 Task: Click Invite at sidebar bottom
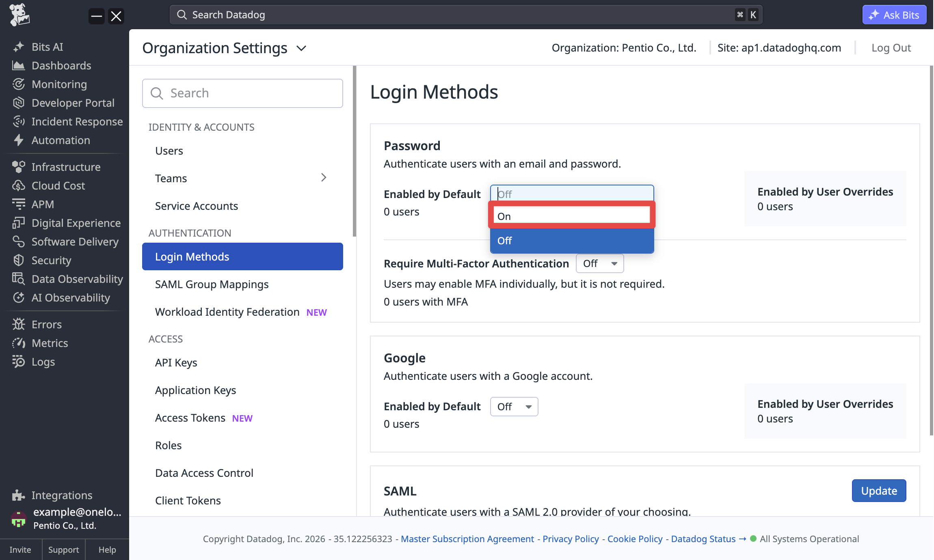point(20,549)
